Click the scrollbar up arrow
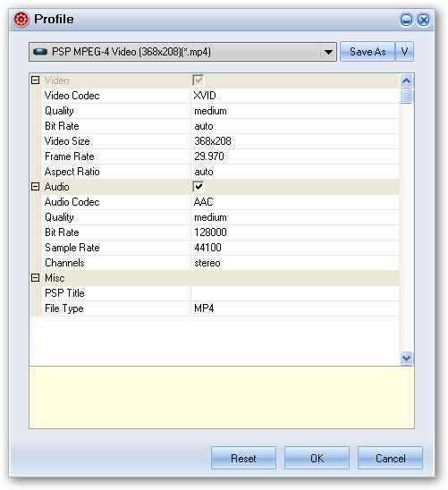Viewport: 448px width, 490px height. coord(406,81)
